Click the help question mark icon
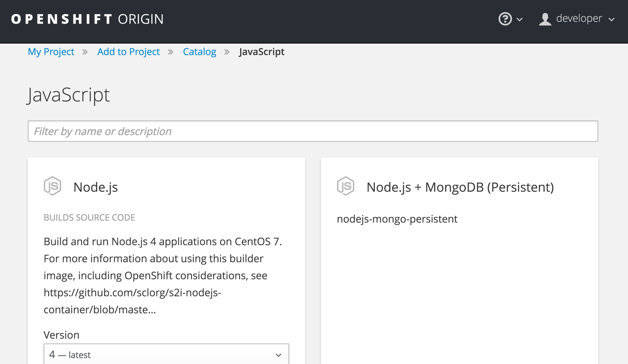Viewport: 628px width, 364px height. point(505,19)
